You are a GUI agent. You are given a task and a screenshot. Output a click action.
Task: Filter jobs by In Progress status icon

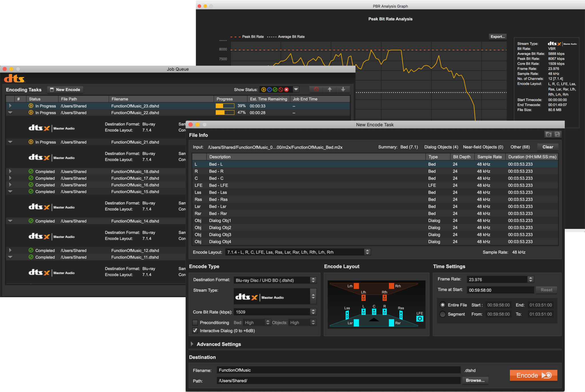click(264, 89)
